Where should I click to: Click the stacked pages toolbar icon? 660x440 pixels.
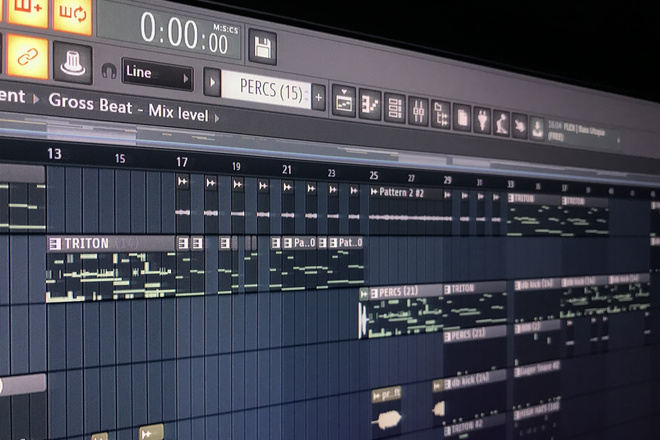[x=462, y=118]
